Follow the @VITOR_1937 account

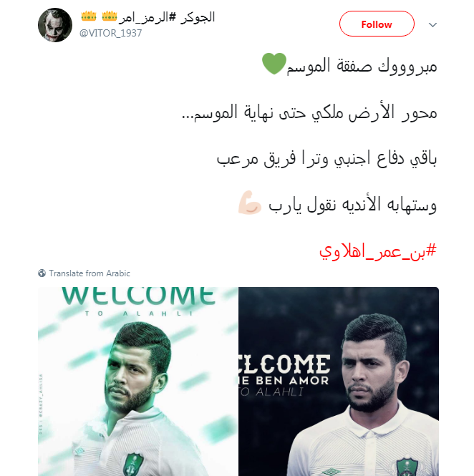point(377,24)
